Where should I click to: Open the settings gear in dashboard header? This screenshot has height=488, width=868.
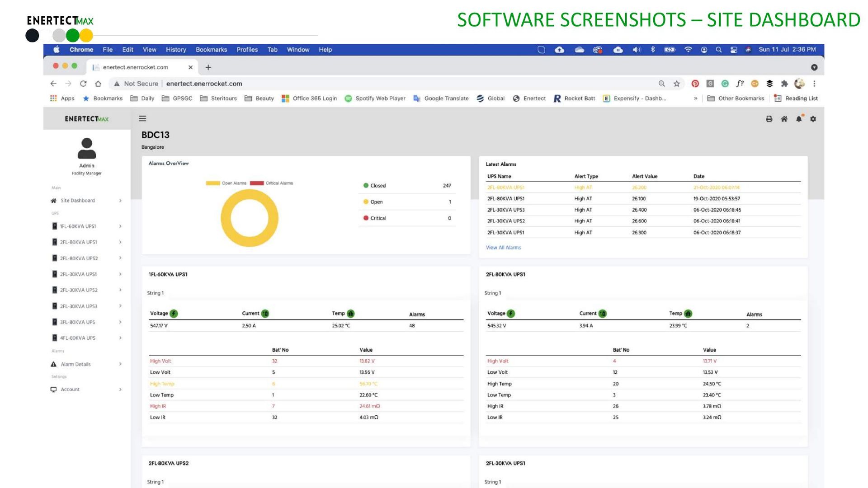pos(813,119)
